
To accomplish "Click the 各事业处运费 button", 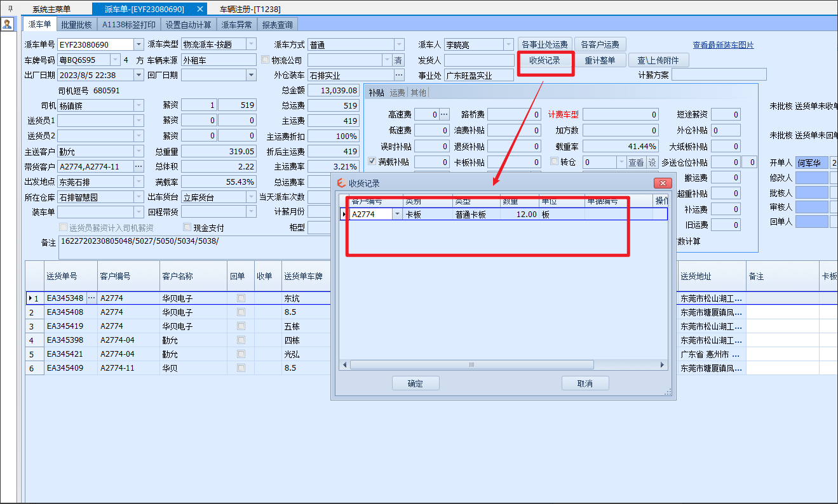I will tap(544, 44).
